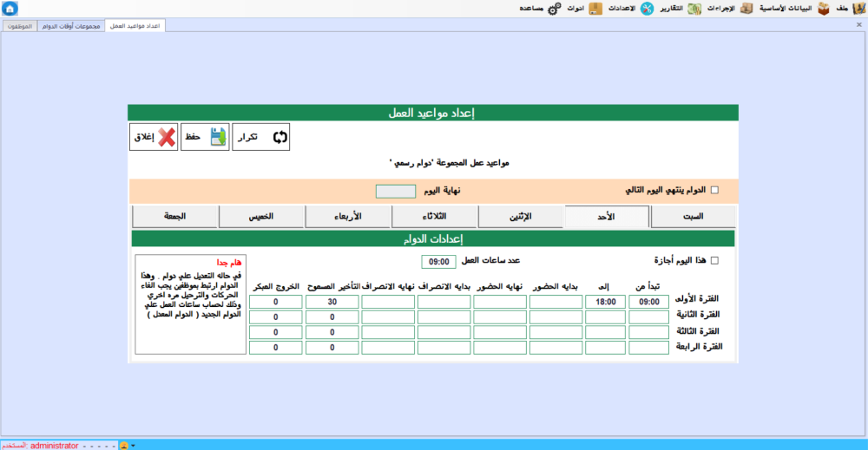Check the هذا اليوم أجازة checkbox
Viewport: 868px width, 450px height.
point(715,260)
